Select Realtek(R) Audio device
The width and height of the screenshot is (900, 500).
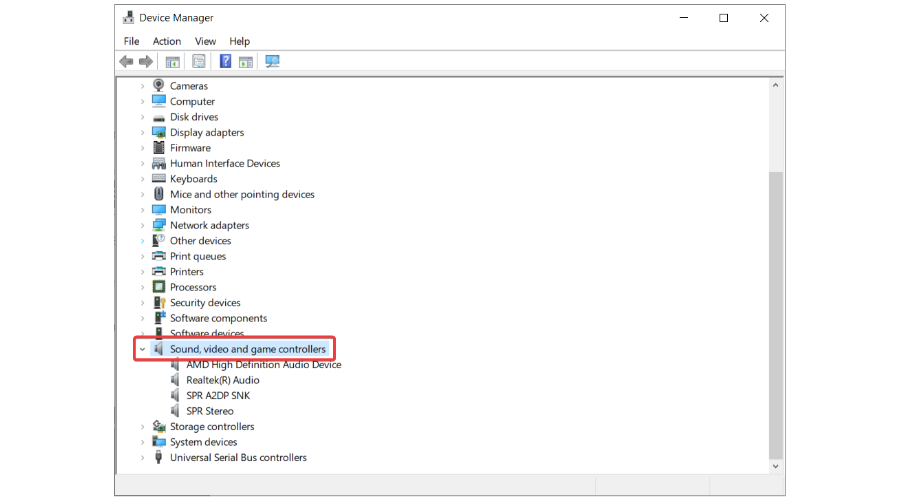click(x=223, y=380)
